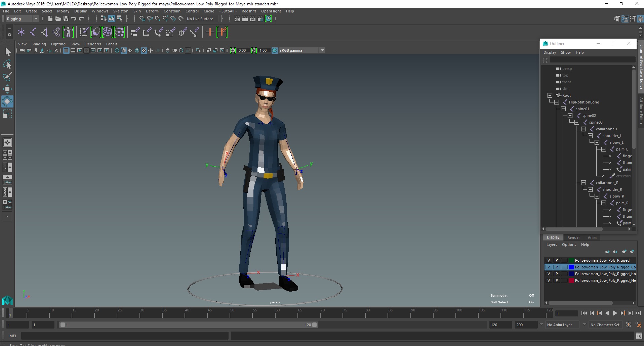Choose the Move tool in toolbox
Image resolution: width=644 pixels, height=346 pixels.
[7, 89]
